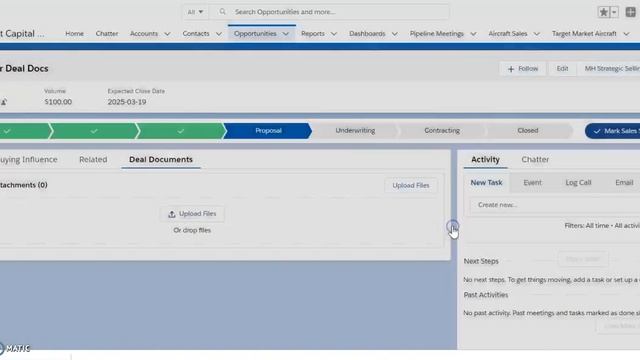Select the Proposal stage
Screen dimensions: 640x360
click(x=268, y=131)
